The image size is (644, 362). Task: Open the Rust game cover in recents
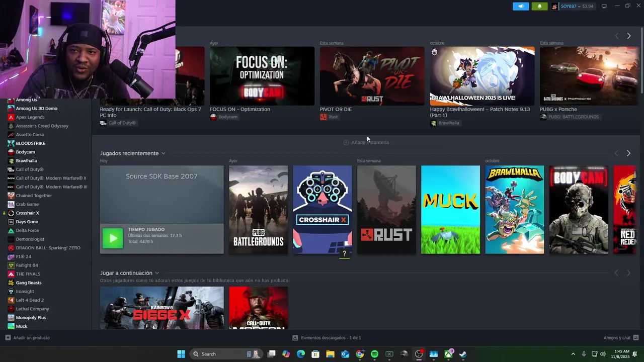coord(386,210)
